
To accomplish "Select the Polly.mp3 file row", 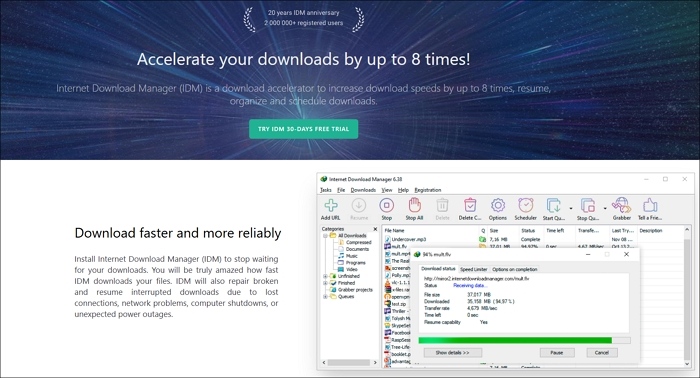I will click(397, 275).
